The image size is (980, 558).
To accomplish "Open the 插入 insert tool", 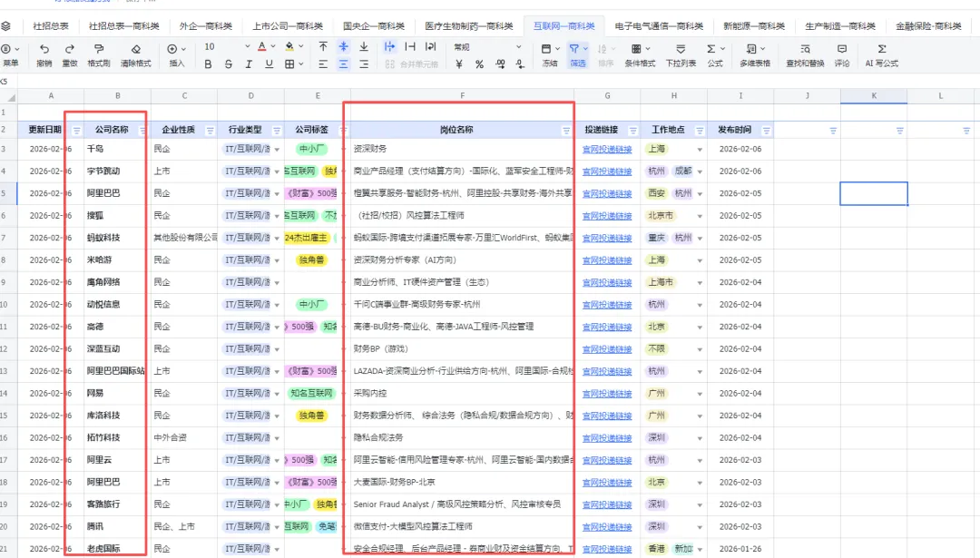I will point(177,55).
